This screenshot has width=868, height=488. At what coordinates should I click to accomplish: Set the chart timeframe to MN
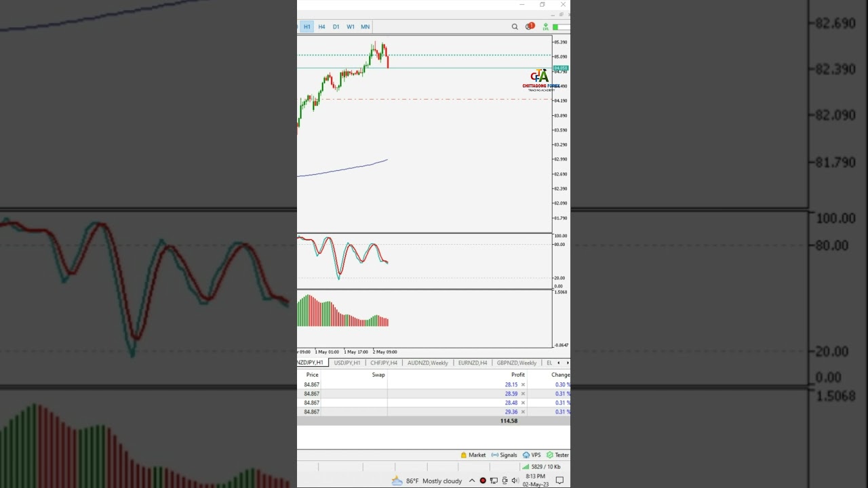click(x=365, y=27)
